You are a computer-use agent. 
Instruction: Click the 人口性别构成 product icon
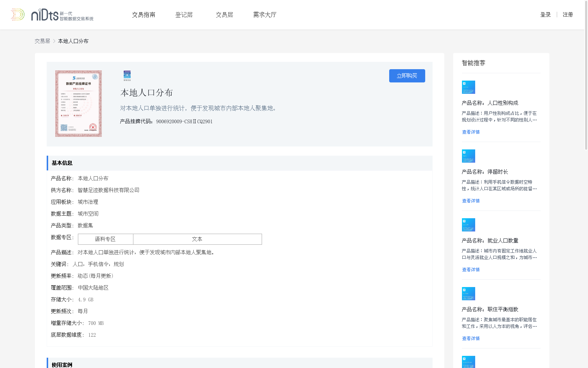tap(469, 87)
